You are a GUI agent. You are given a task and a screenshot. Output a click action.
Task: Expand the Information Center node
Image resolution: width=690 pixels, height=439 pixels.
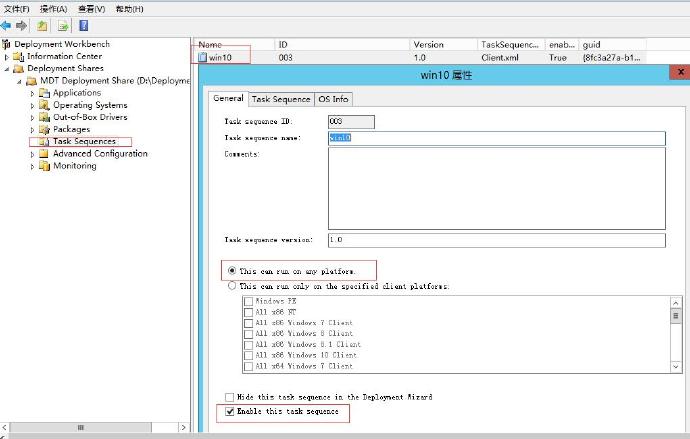click(7, 57)
